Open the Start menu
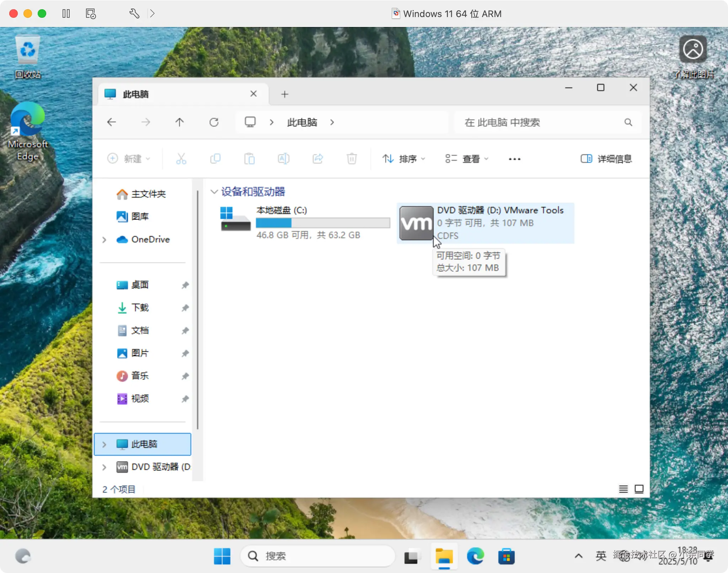 [222, 556]
